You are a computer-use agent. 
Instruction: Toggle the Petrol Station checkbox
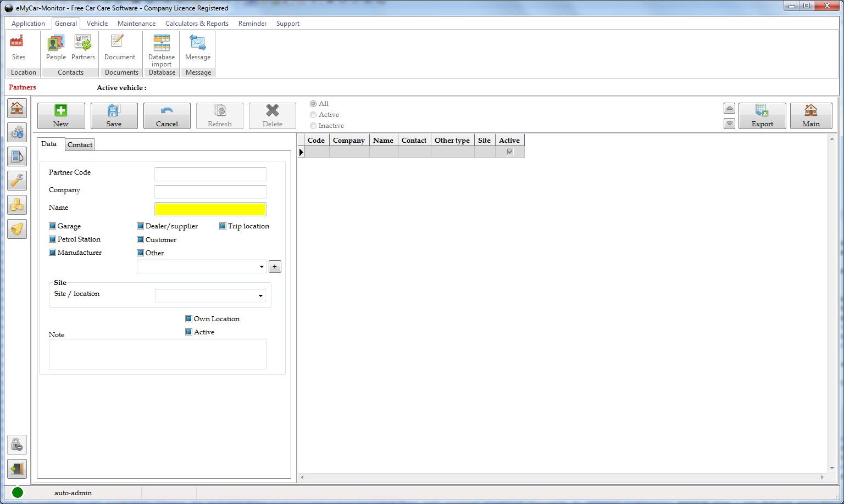point(53,239)
